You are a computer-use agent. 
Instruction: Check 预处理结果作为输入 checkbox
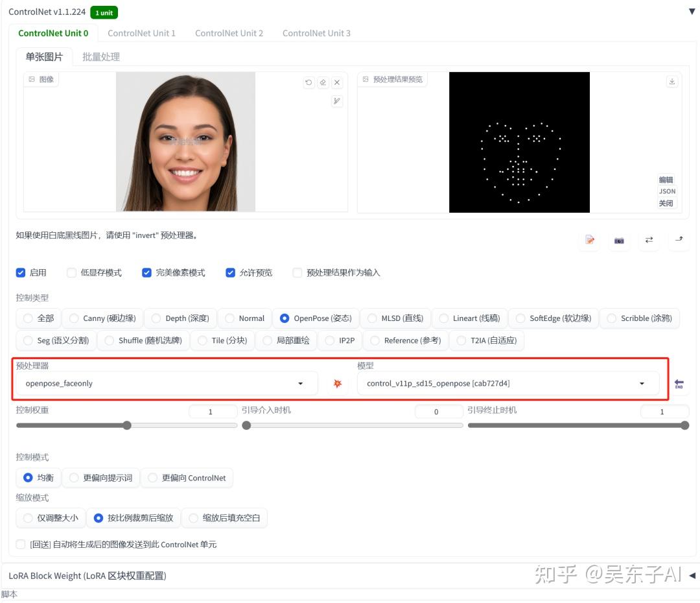coord(297,272)
